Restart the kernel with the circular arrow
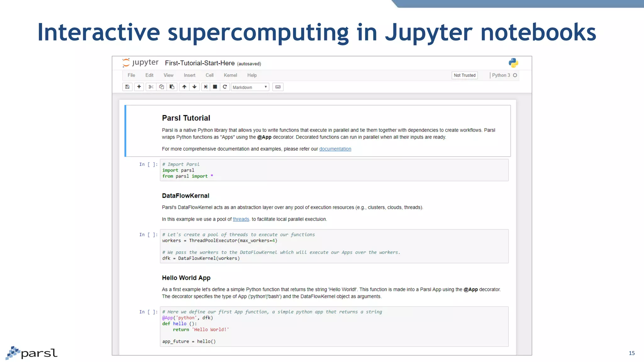644x362 pixels. (225, 87)
